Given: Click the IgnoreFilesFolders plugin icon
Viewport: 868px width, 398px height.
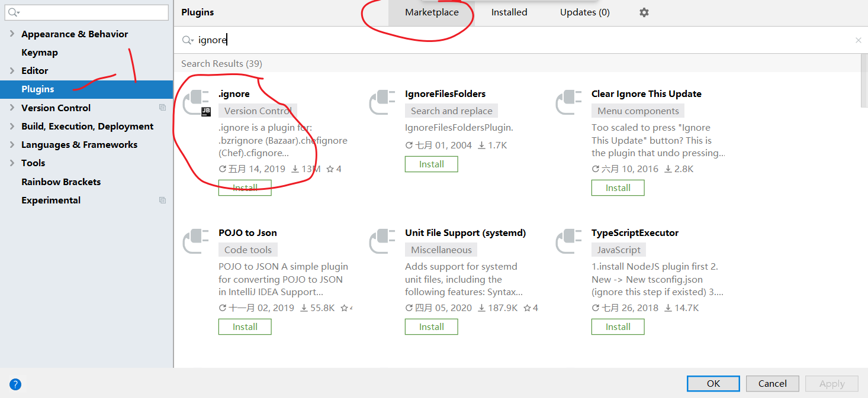Looking at the screenshot, I should pyautogui.click(x=382, y=102).
